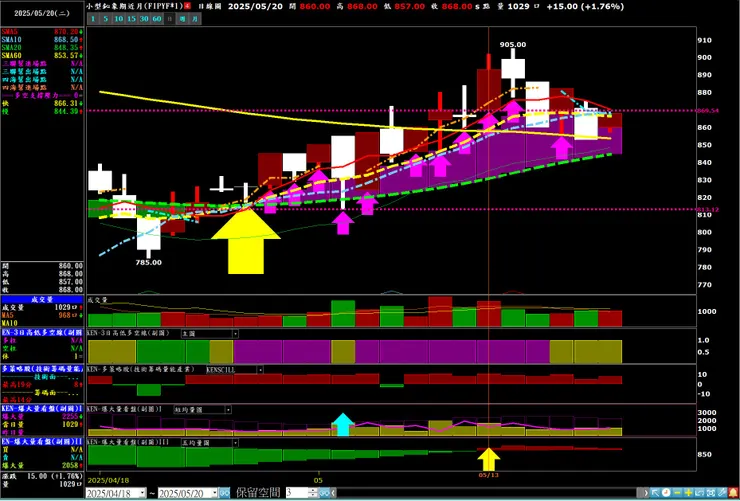The image size is (740, 501).
Task: Choose the 60-minute timeframe
Action: [x=157, y=19]
